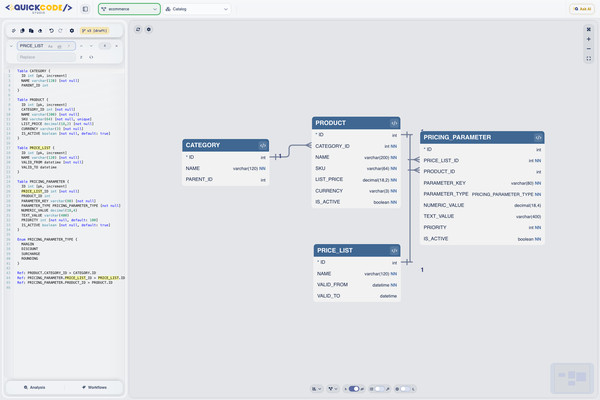
Task: Click the copy icon in editor toolbar
Action: pyautogui.click(x=22, y=31)
